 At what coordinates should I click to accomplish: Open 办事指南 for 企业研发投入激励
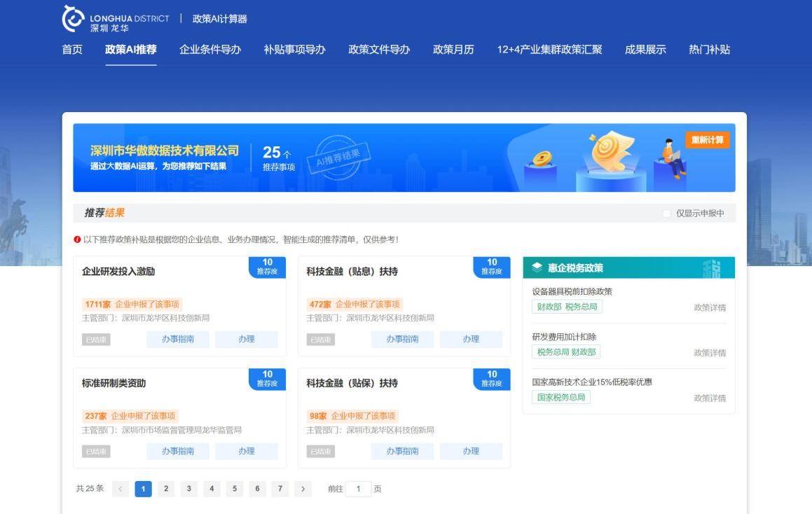178,339
